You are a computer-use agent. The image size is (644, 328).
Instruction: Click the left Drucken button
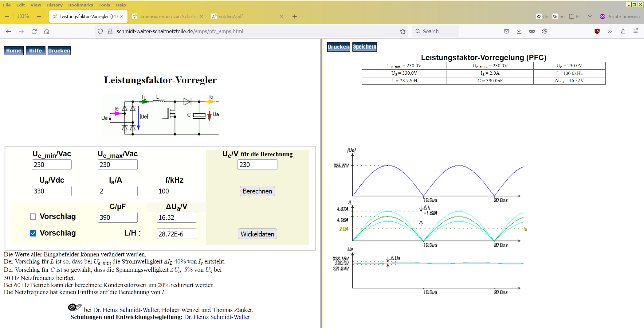[x=59, y=51]
